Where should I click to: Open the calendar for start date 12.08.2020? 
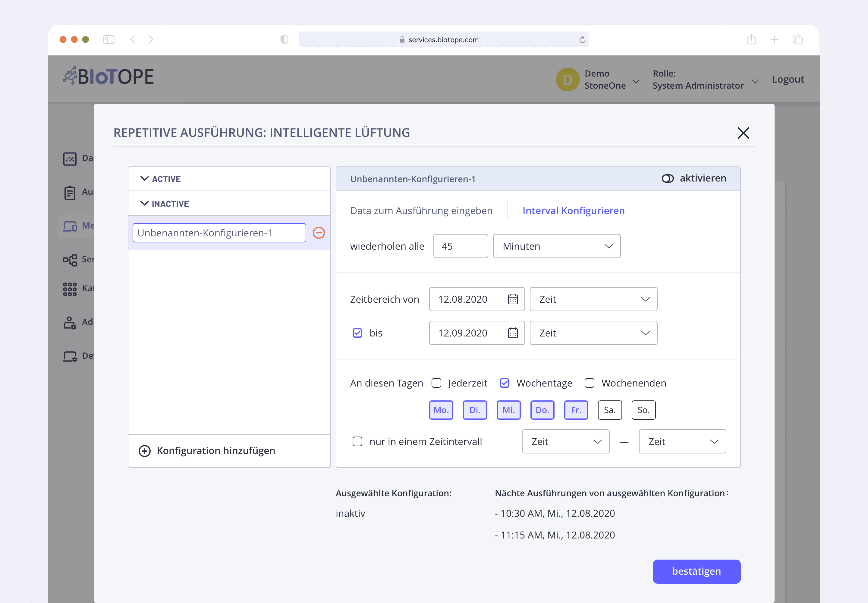coord(513,299)
